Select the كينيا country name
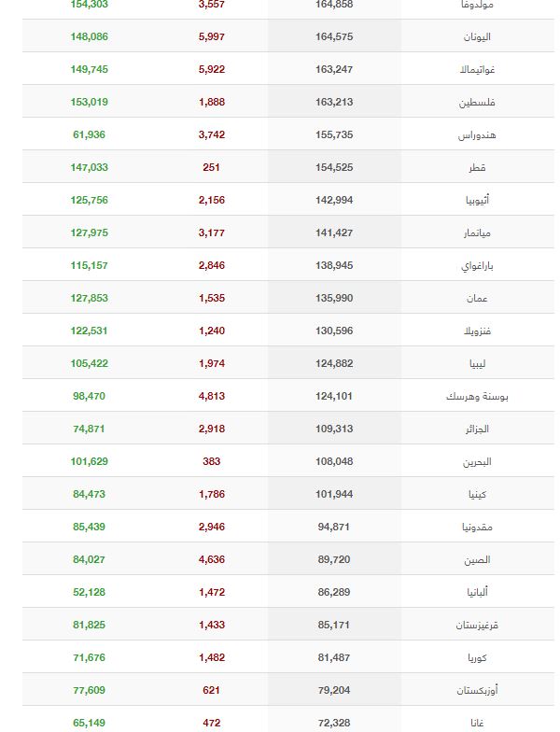The width and height of the screenshot is (560, 732). point(478,494)
